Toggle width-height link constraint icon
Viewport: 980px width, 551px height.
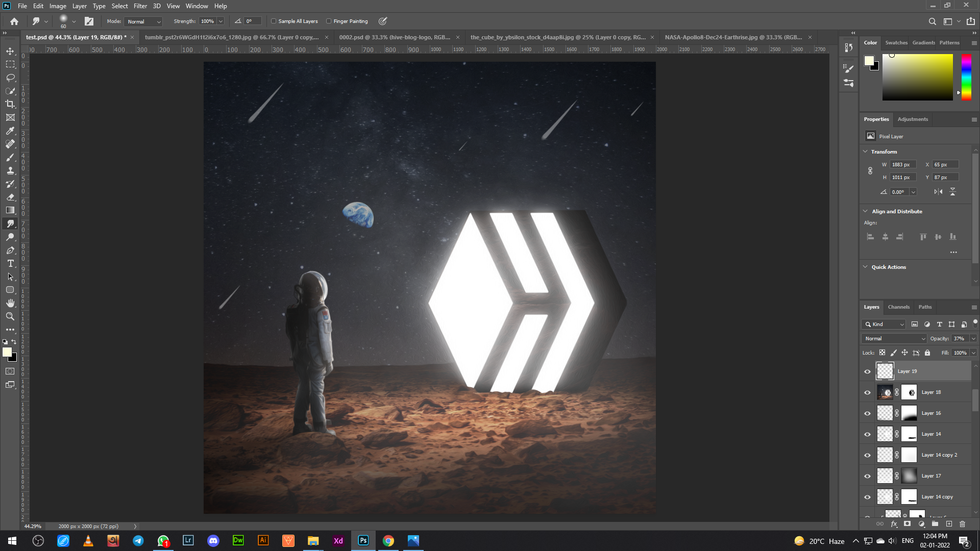[x=870, y=171]
